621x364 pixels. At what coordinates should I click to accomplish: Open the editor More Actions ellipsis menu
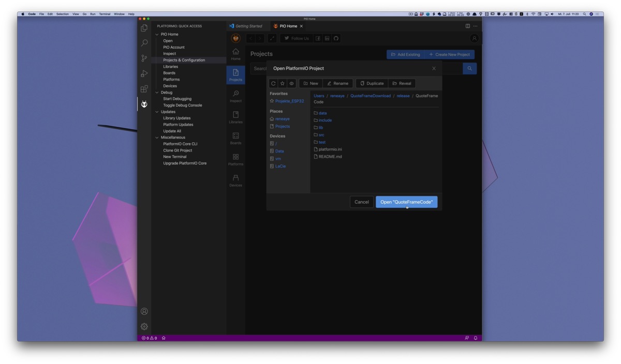tap(476, 26)
